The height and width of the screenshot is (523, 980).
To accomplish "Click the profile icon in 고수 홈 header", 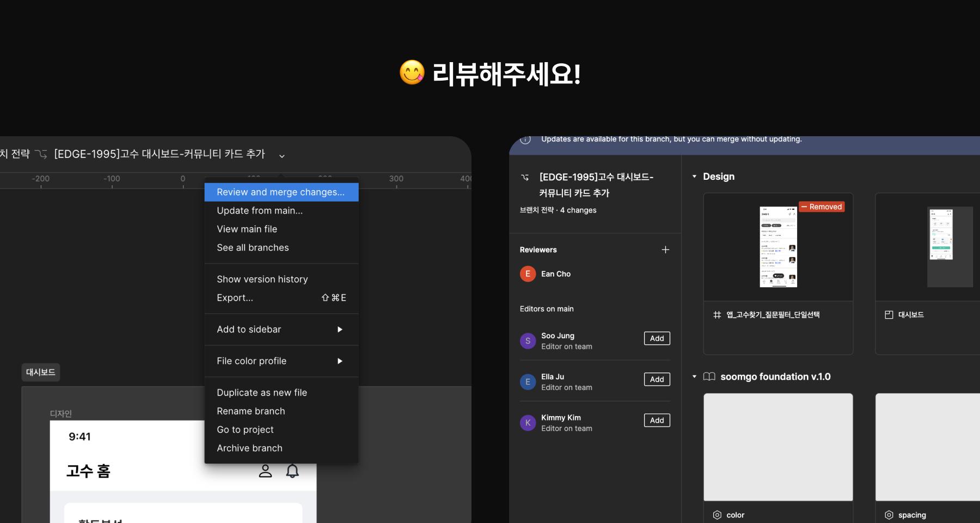I will [x=265, y=471].
